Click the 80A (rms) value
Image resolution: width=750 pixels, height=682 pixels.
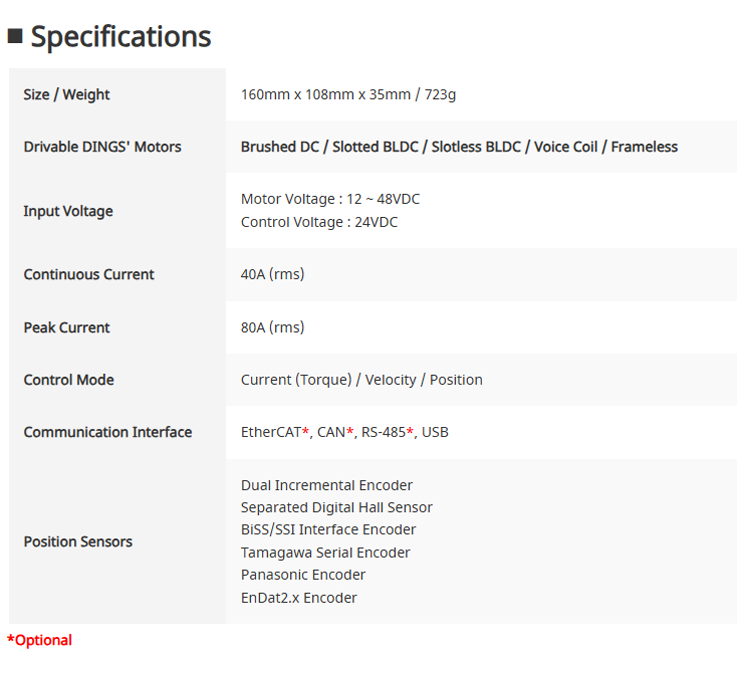click(x=272, y=327)
